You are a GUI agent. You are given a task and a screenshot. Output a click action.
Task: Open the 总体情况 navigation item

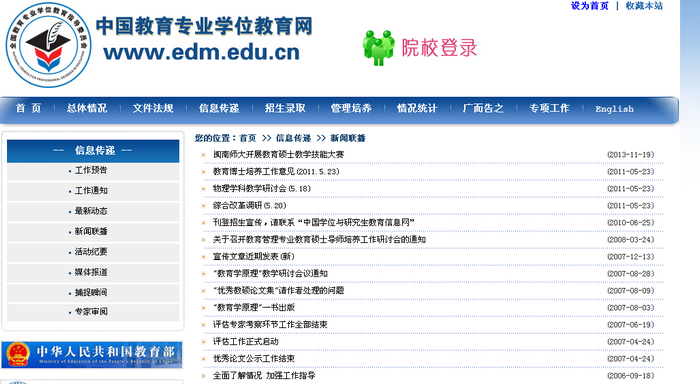87,108
